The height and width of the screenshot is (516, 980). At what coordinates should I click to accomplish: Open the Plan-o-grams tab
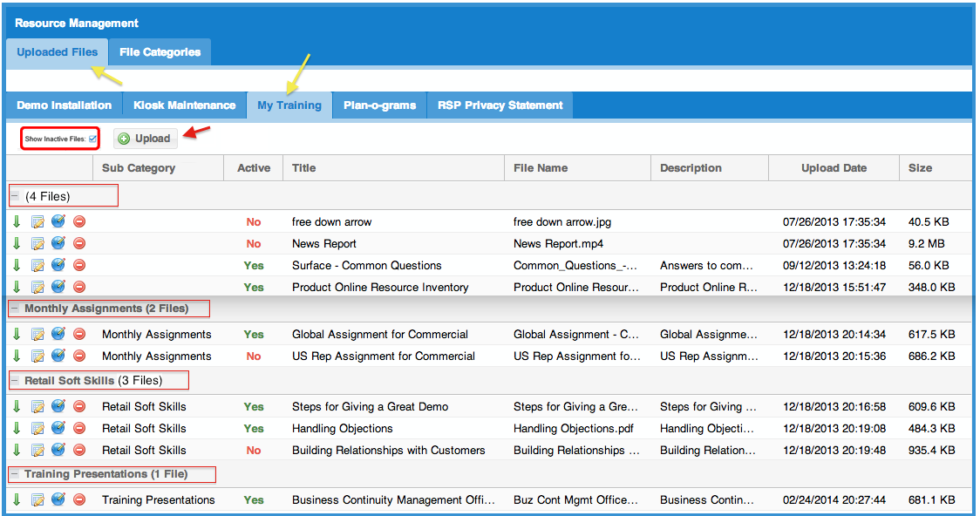pyautogui.click(x=379, y=105)
